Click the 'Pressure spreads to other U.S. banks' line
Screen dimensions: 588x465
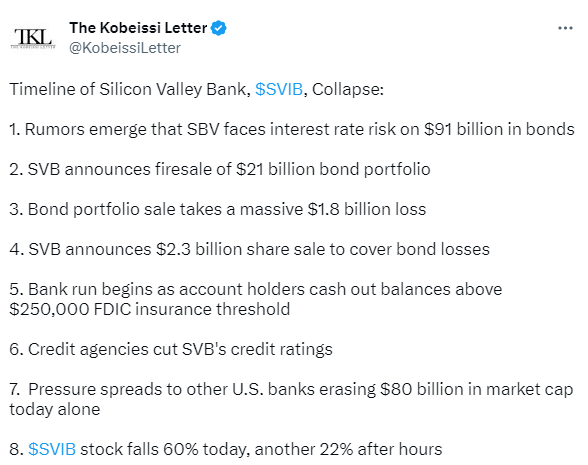(291, 389)
